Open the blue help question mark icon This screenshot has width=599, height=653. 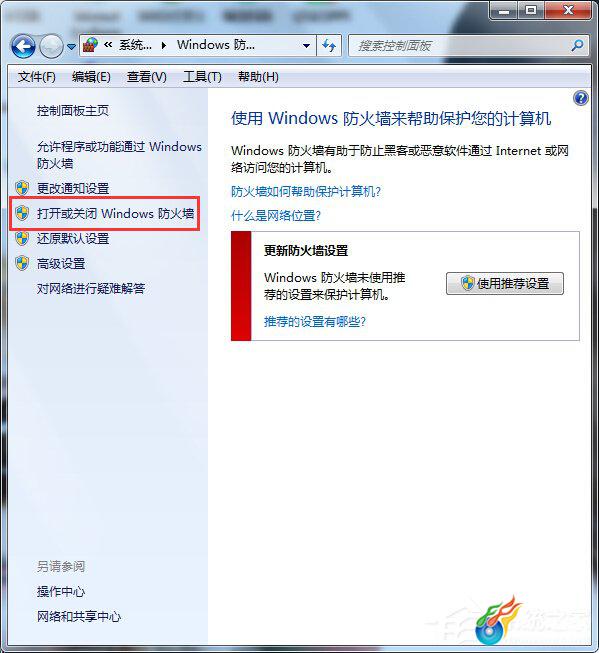tap(581, 99)
